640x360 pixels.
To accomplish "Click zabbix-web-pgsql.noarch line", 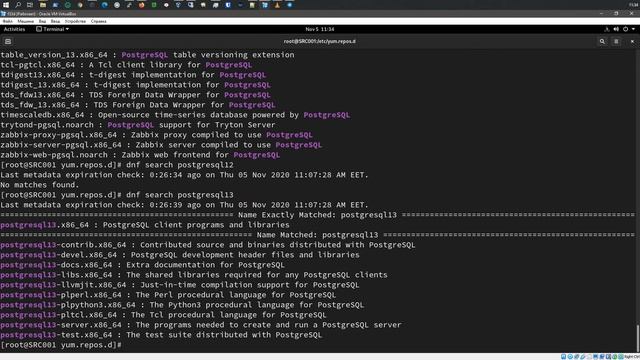I will (140, 155).
